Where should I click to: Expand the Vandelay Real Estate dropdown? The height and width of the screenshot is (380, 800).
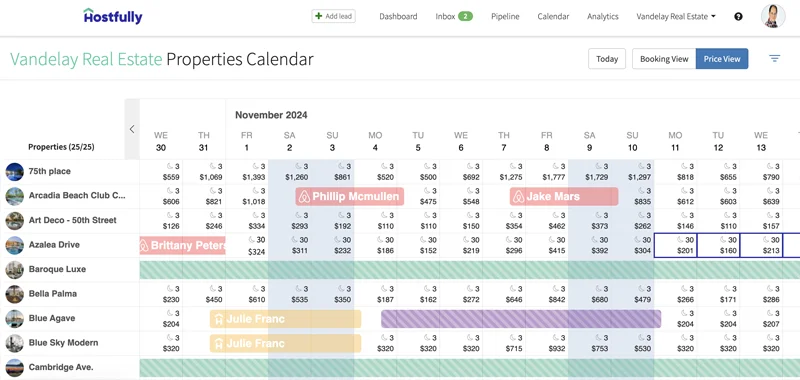[x=676, y=16]
